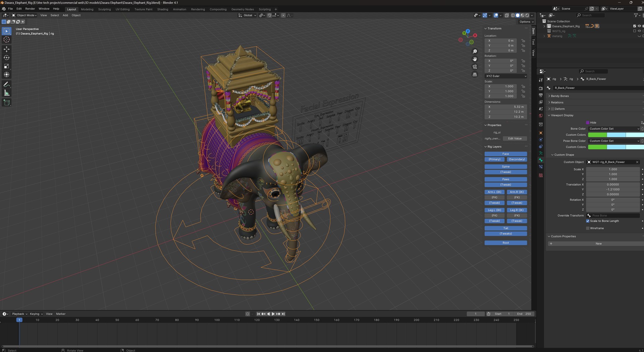
Task: Select the Transform tool
Action: click(x=6, y=74)
